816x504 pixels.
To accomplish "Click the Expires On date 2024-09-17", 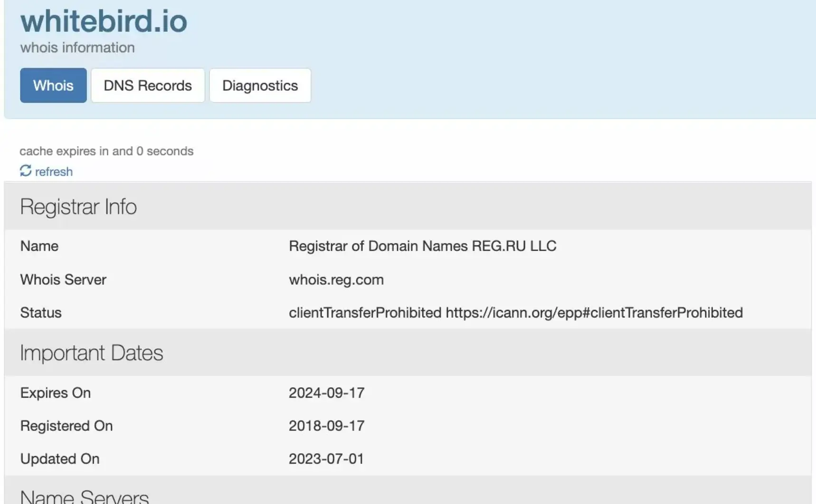I will pos(326,393).
